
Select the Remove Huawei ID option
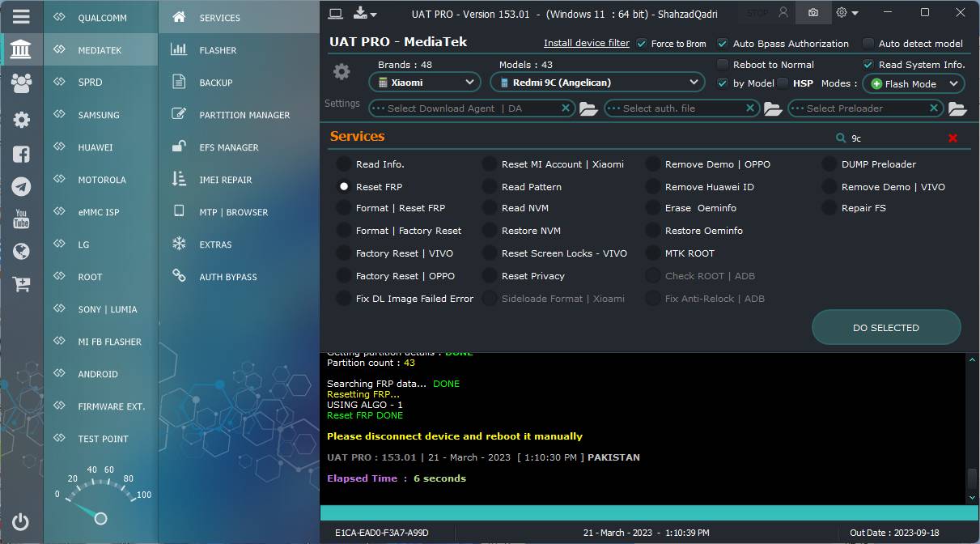point(653,187)
